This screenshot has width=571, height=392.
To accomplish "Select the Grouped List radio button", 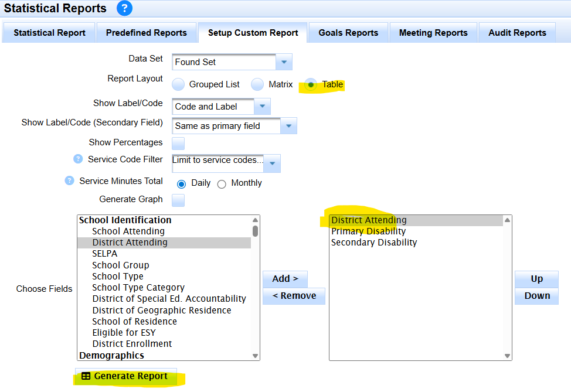I will click(178, 84).
